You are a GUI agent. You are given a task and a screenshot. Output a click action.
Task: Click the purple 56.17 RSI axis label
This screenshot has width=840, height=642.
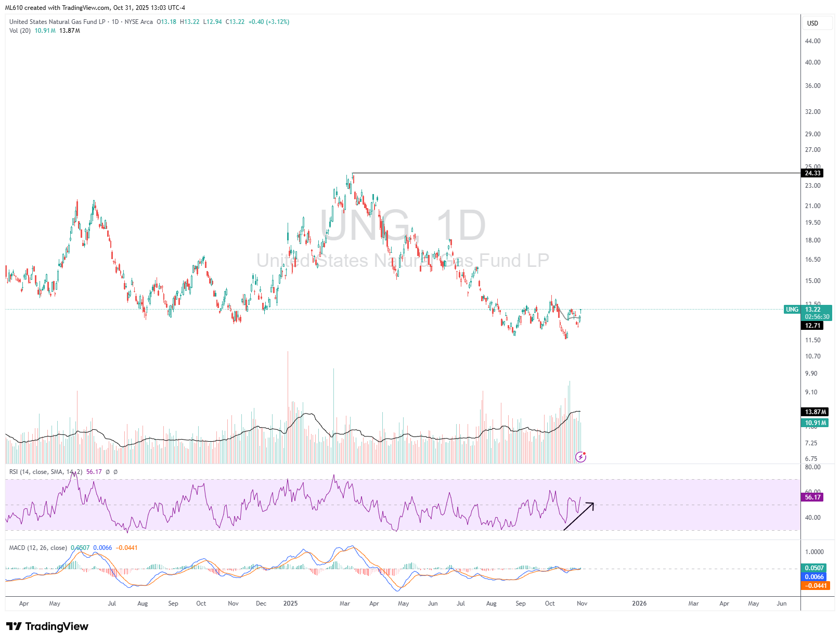[812, 497]
